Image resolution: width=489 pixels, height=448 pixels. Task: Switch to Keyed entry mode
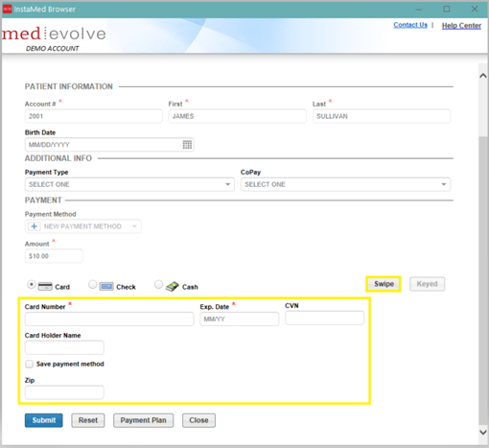click(427, 284)
